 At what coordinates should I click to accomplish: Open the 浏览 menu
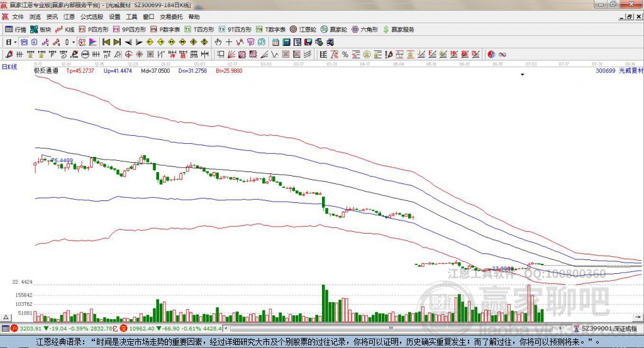[x=35, y=17]
